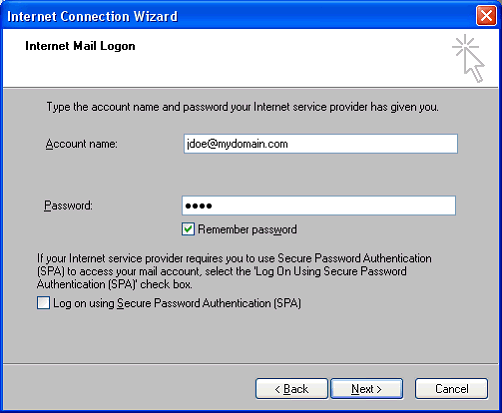
Task: Click the green checkmark beside Remember password
Action: click(x=188, y=229)
